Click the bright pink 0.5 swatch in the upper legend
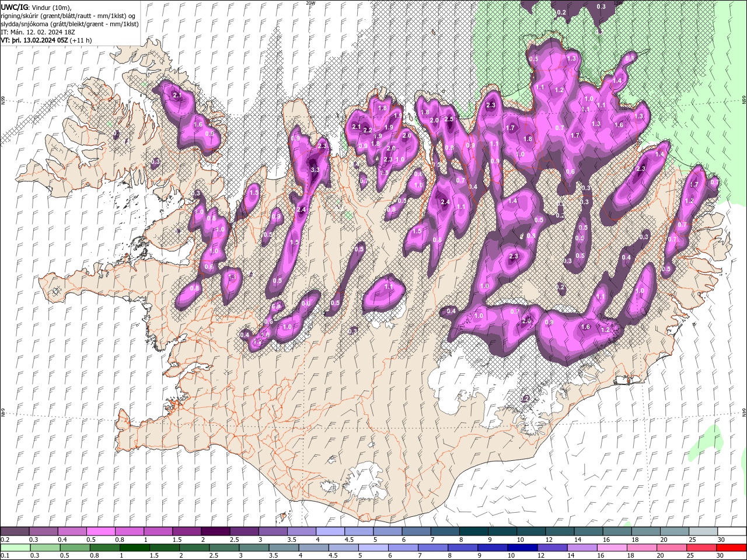 pyautogui.click(x=100, y=531)
